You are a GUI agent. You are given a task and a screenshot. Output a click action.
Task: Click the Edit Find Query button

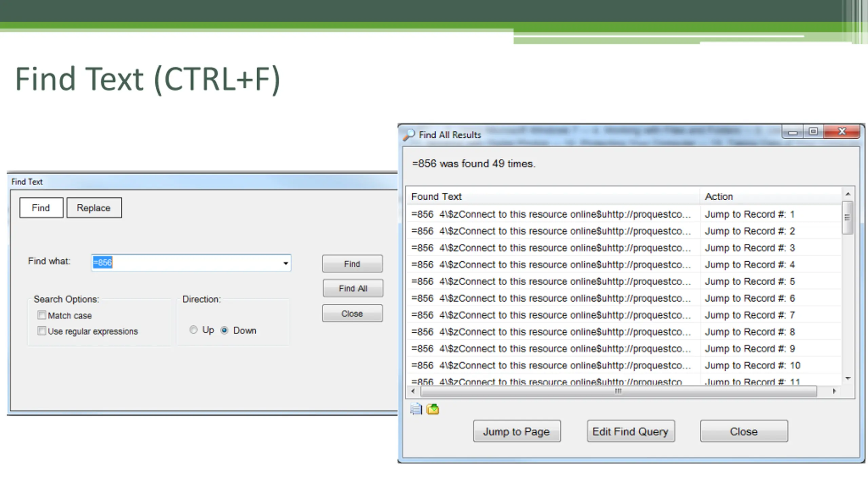tap(631, 431)
